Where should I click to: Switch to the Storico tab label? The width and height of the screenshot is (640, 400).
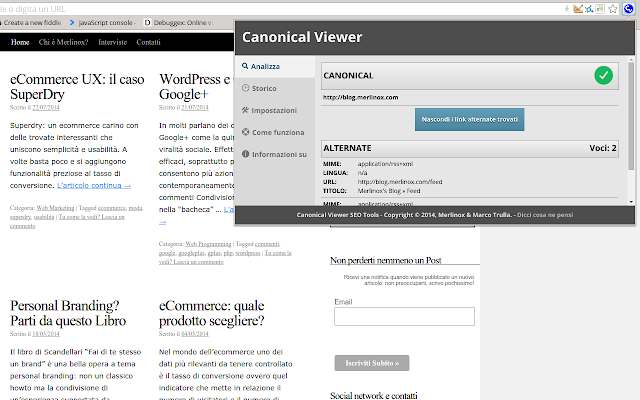(x=264, y=88)
